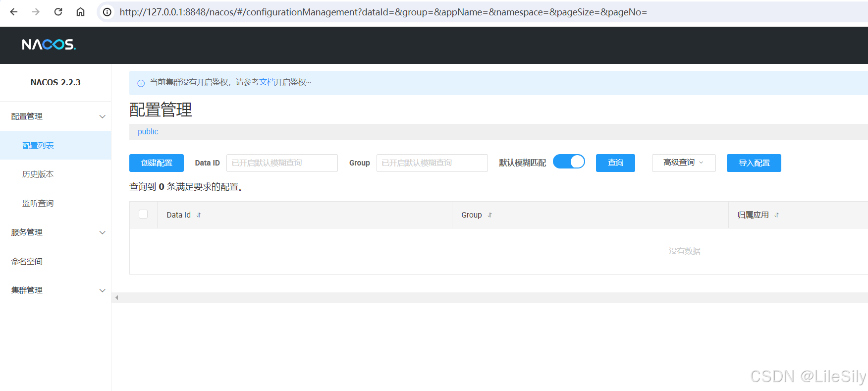Image resolution: width=868 pixels, height=391 pixels.
Task: Click the browser address bar URL
Action: click(x=383, y=12)
